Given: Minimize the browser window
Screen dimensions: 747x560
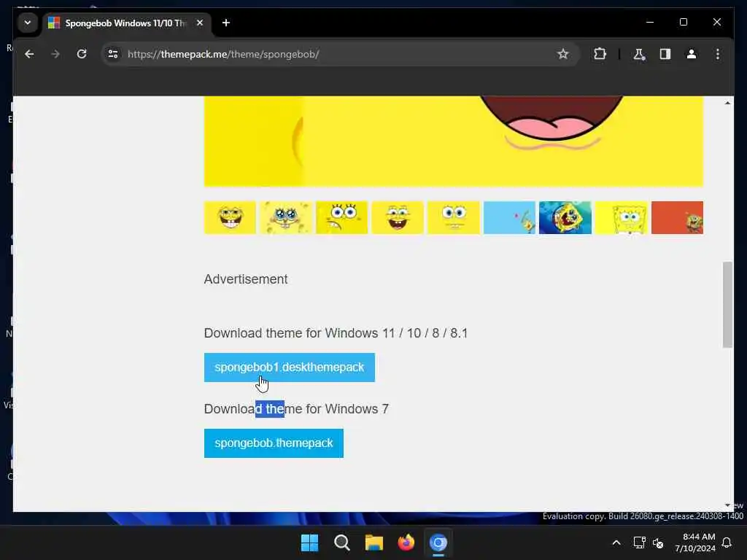Looking at the screenshot, I should coord(650,22).
